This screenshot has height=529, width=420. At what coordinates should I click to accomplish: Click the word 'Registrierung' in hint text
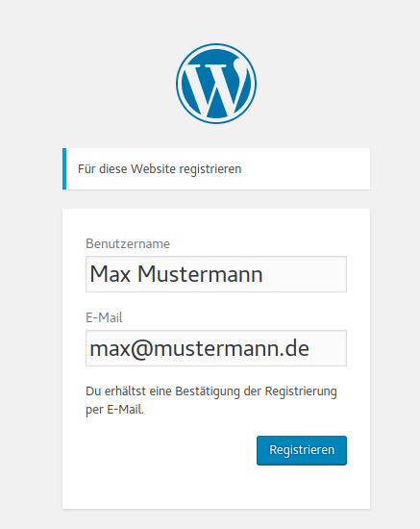(301, 392)
